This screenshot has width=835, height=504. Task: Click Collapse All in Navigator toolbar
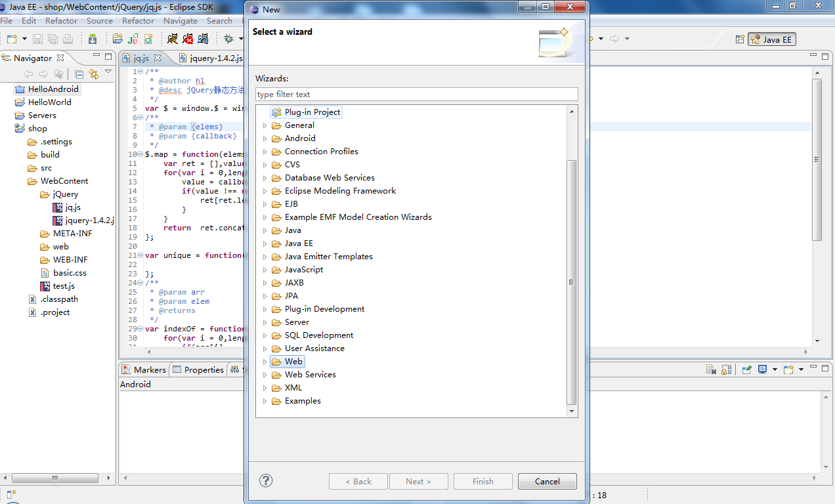click(79, 74)
